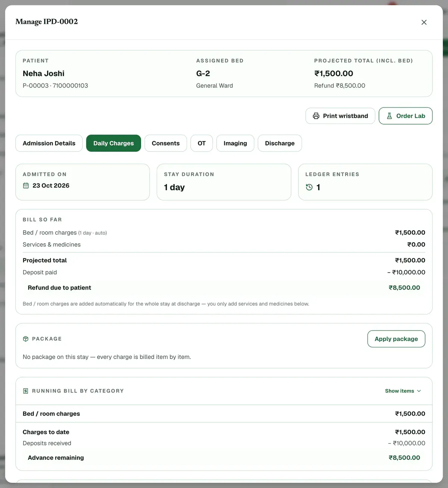Click Bed / room charges (1 day · auto) row
The image size is (448, 488).
click(x=224, y=232)
